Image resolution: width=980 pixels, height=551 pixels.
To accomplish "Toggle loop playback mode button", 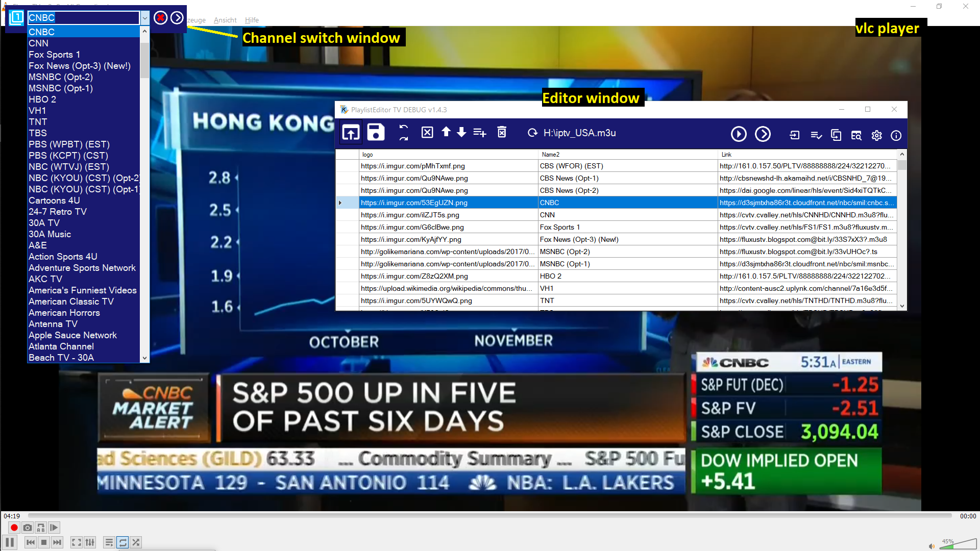I will pyautogui.click(x=122, y=542).
